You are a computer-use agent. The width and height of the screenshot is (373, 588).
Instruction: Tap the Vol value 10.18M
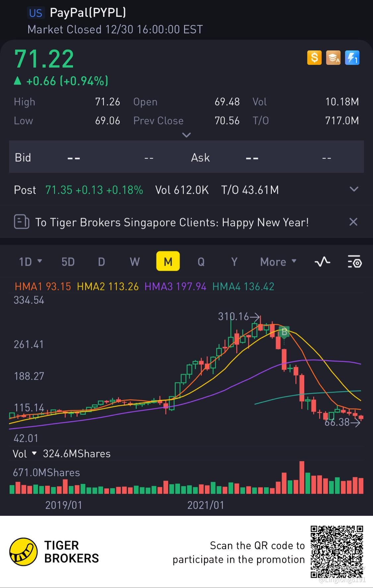point(342,102)
